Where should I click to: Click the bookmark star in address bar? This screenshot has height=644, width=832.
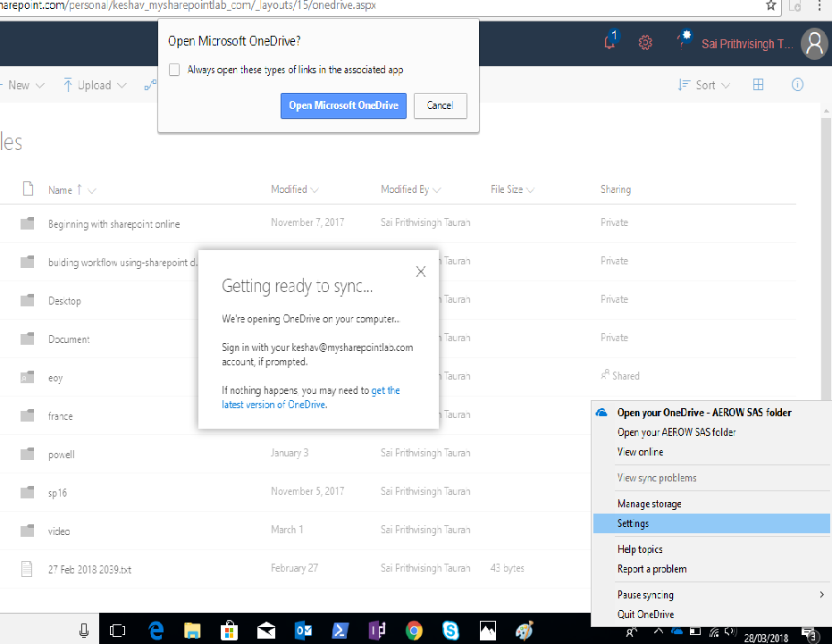click(771, 6)
